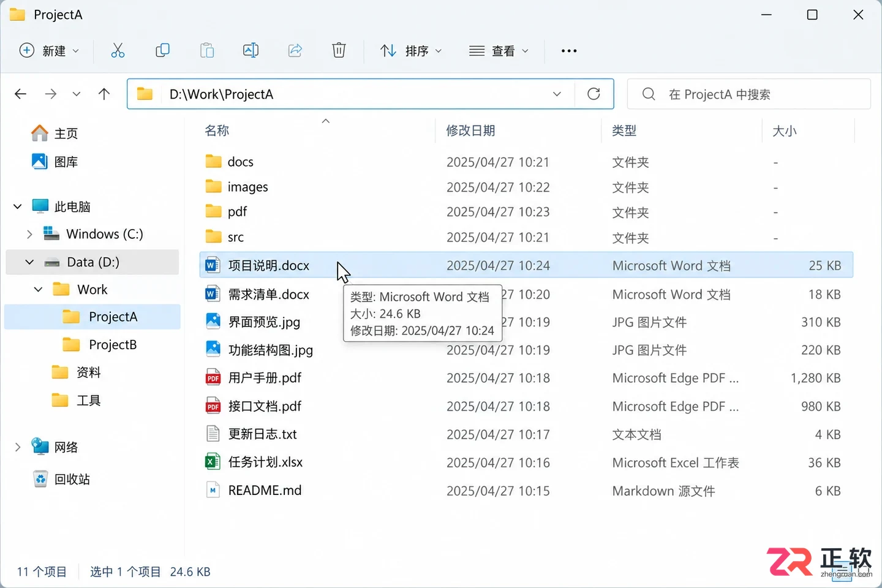Click the Copy icon in toolbar

[x=162, y=51]
